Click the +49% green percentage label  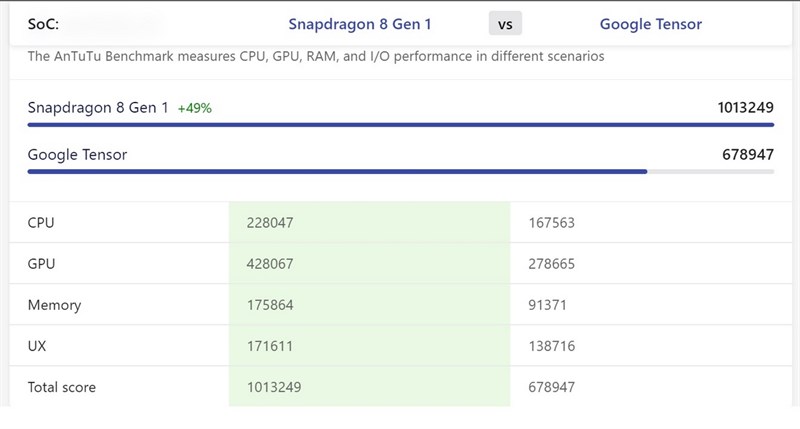click(x=195, y=108)
